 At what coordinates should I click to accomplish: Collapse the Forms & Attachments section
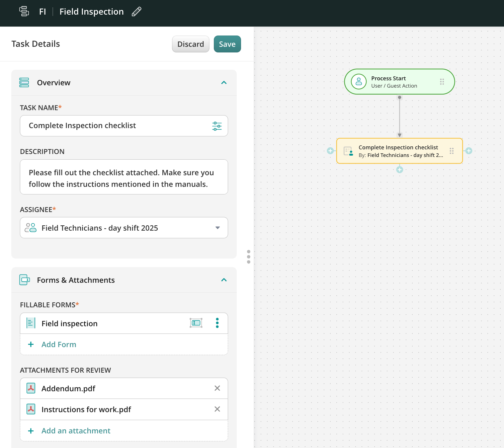pyautogui.click(x=224, y=280)
